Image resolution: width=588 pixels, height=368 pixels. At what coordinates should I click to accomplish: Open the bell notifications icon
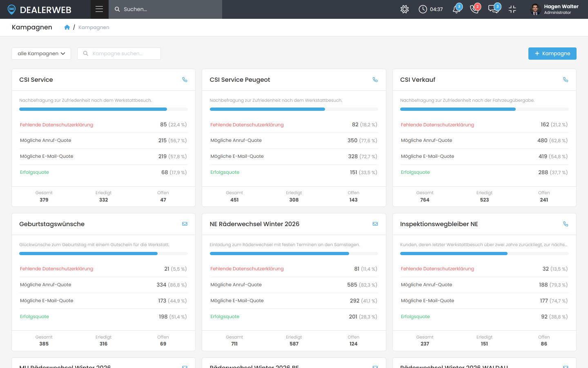457,9
